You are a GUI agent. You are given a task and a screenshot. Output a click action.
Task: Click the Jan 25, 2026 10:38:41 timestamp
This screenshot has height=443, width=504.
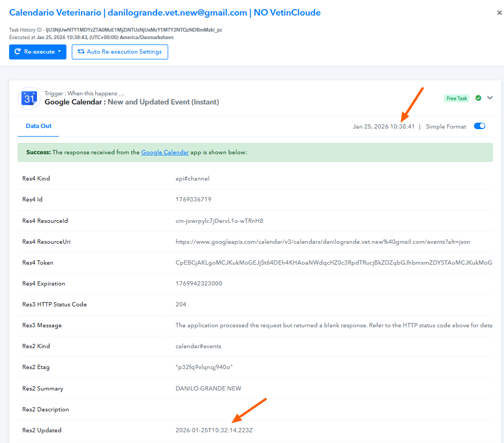383,127
